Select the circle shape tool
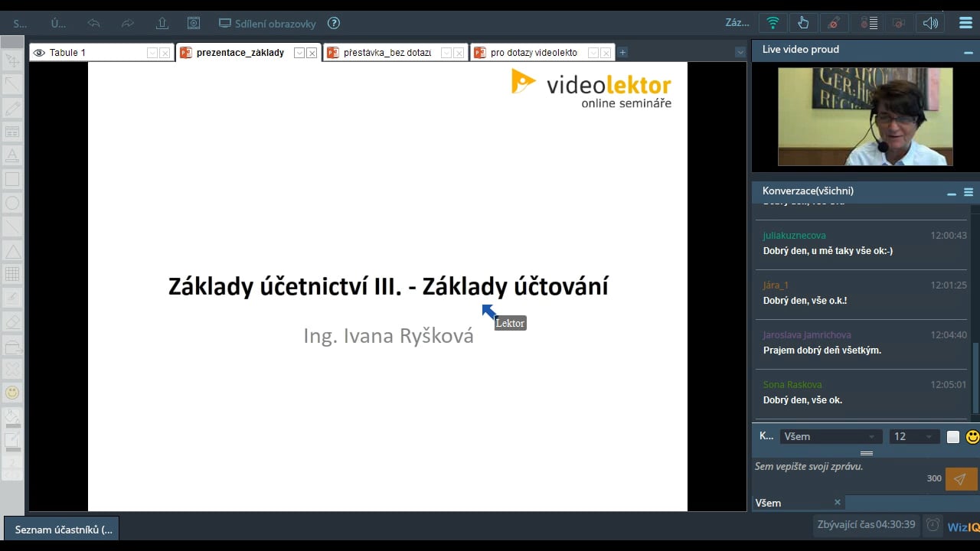Screen dimensions: 980x551 [x=12, y=204]
